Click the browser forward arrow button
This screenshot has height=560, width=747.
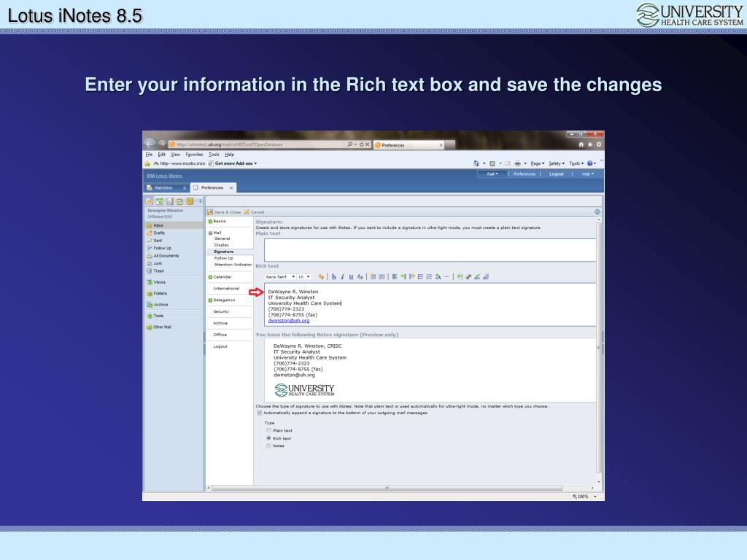pyautogui.click(x=162, y=144)
